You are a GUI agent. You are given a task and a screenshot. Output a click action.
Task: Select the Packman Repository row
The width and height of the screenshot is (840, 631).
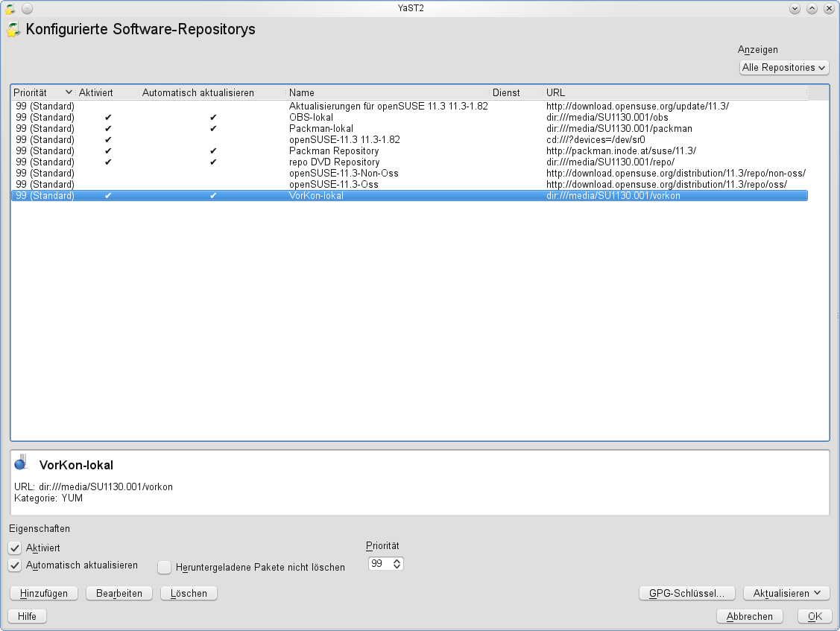409,151
